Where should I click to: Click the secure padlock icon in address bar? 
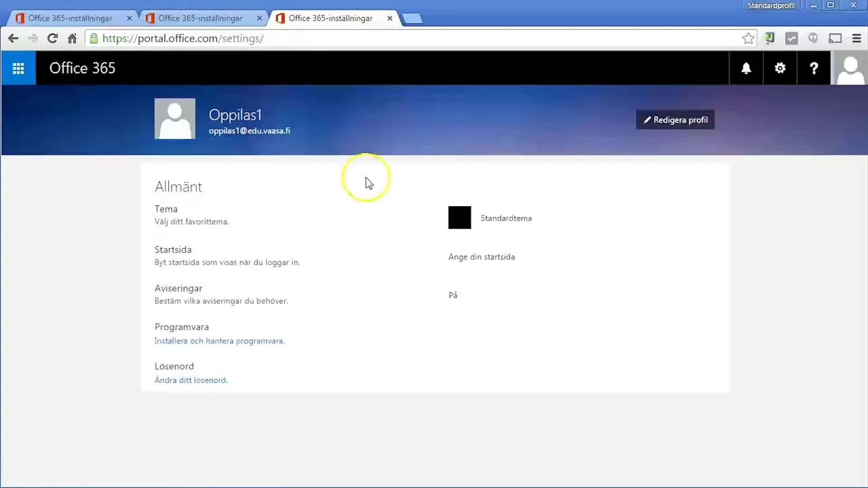click(x=94, y=39)
